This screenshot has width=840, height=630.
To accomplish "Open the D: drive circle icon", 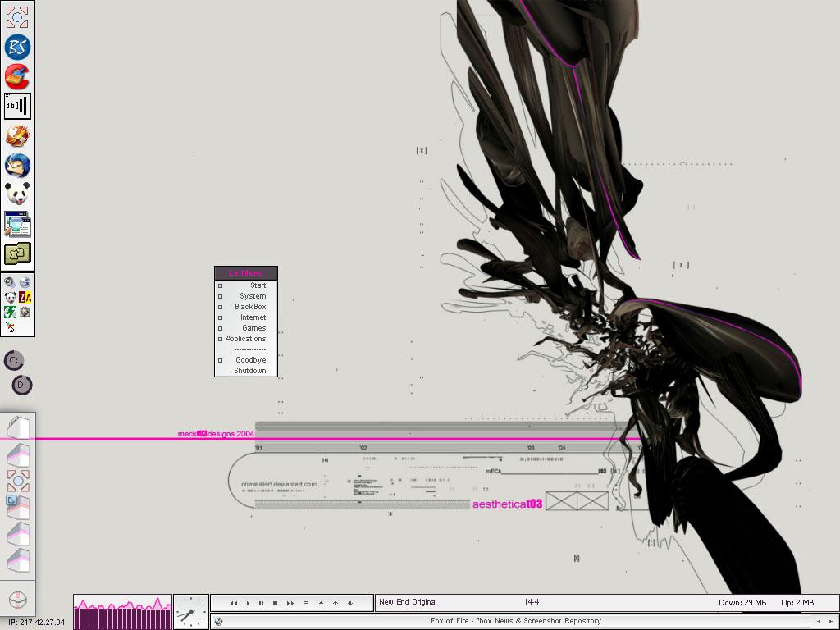I will (x=21, y=385).
